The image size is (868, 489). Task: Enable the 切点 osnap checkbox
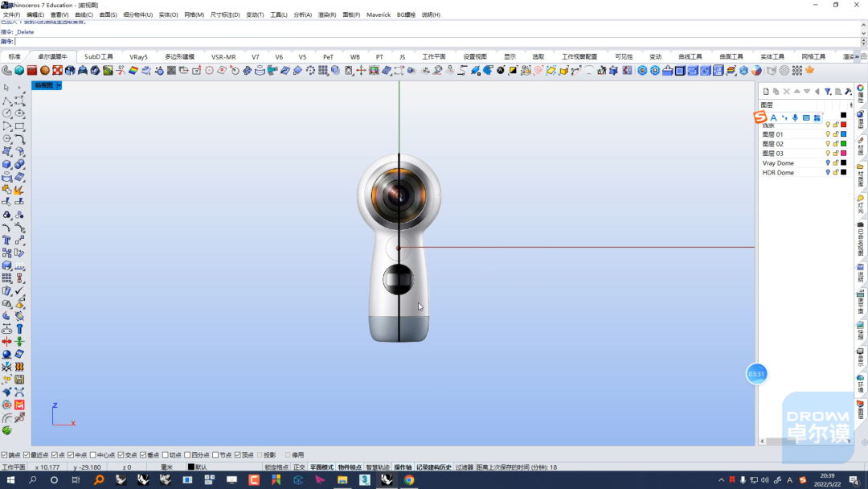pos(165,455)
